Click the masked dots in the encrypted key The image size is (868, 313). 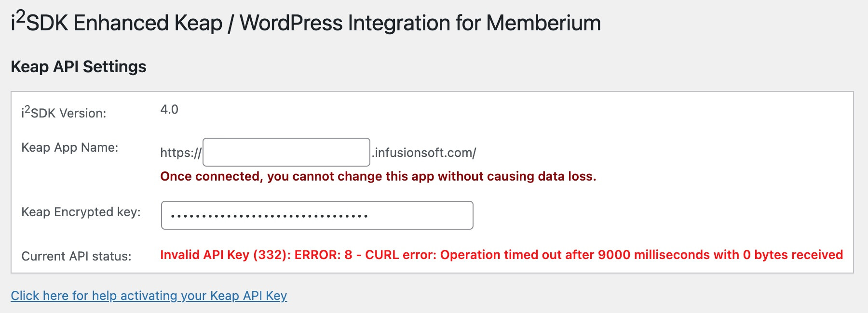pos(269,216)
